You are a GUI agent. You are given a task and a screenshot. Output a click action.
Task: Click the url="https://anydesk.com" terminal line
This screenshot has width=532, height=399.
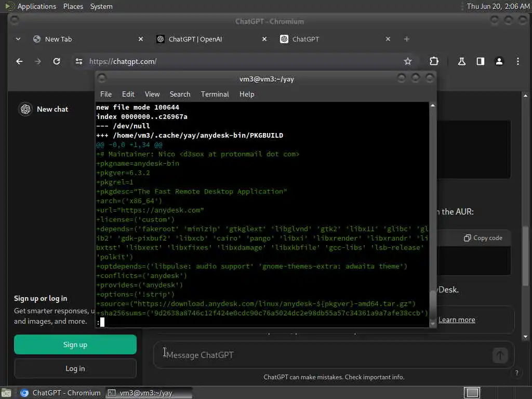point(150,210)
